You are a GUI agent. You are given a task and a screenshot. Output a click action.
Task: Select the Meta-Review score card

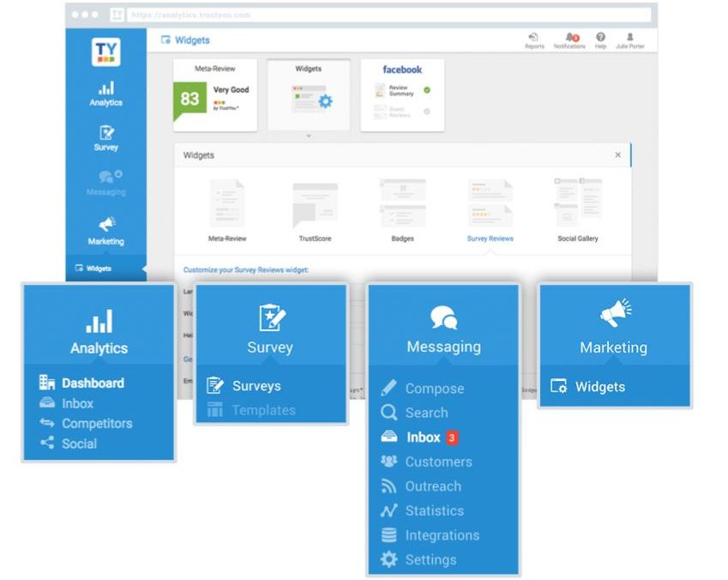(x=215, y=94)
